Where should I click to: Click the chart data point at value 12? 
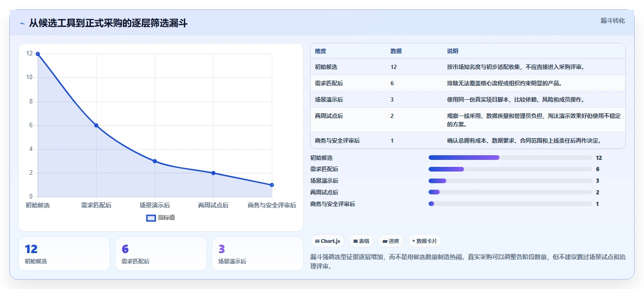pos(38,54)
